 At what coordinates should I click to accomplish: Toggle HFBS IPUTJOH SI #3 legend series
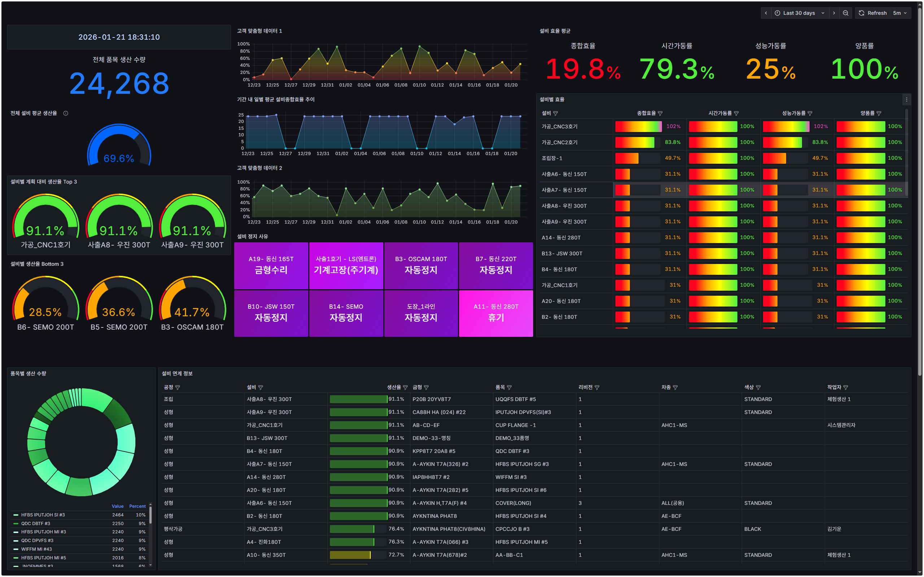coord(43,515)
